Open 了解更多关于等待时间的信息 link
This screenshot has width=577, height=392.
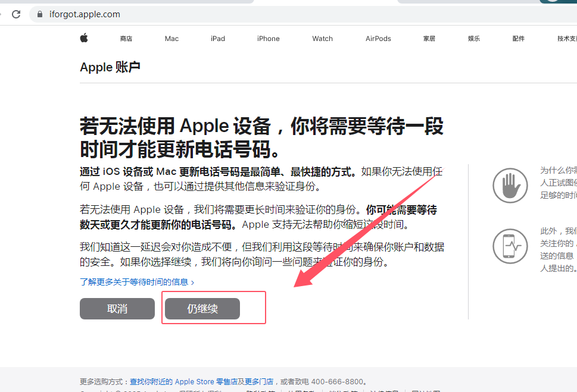(137, 282)
